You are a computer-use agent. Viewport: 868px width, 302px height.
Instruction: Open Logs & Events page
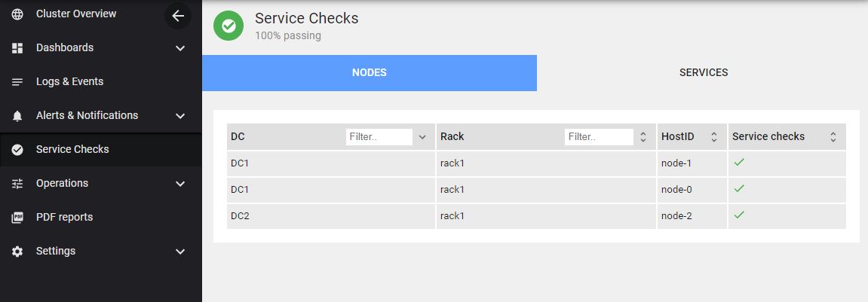click(x=69, y=82)
